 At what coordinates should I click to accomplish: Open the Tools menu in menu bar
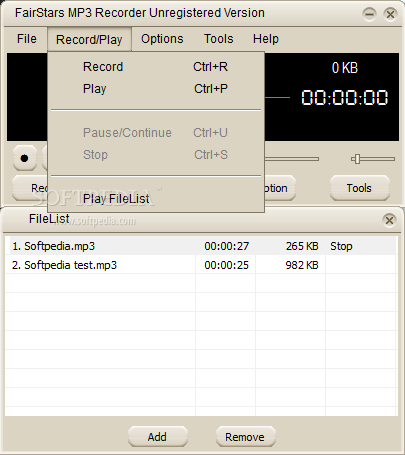tap(219, 39)
